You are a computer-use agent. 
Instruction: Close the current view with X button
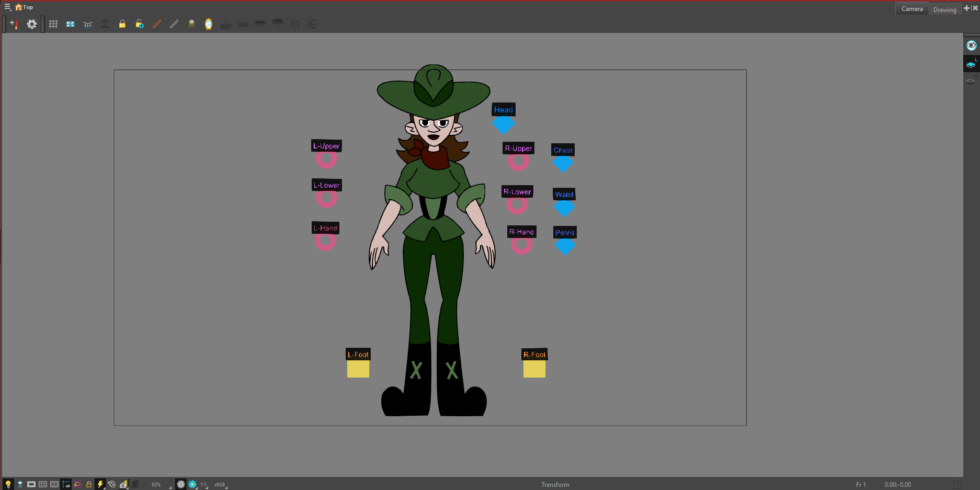click(x=975, y=8)
